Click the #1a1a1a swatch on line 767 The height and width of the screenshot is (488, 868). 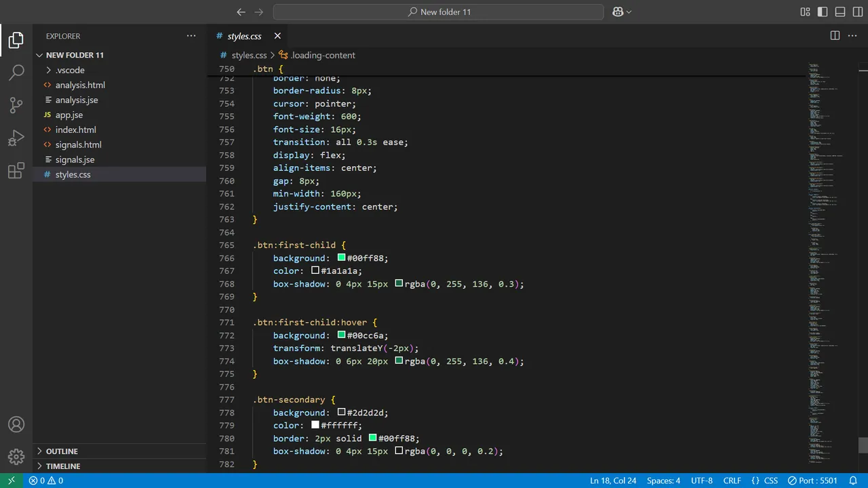click(315, 270)
